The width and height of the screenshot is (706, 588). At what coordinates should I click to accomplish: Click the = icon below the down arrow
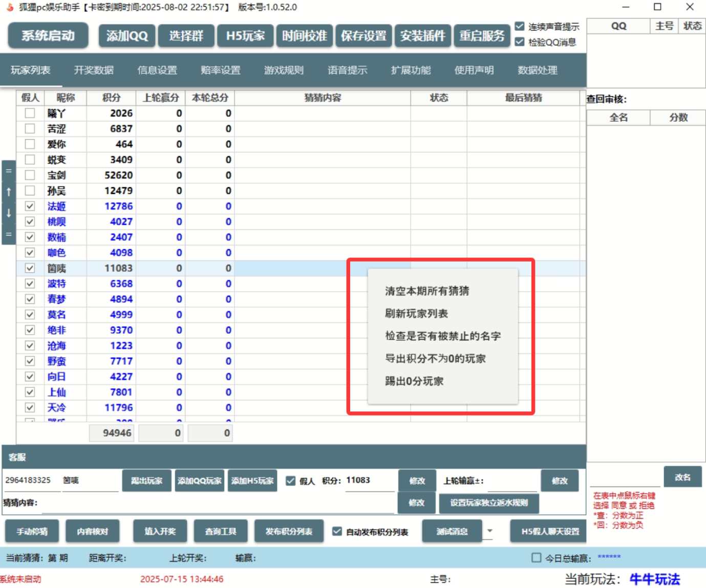(x=9, y=234)
